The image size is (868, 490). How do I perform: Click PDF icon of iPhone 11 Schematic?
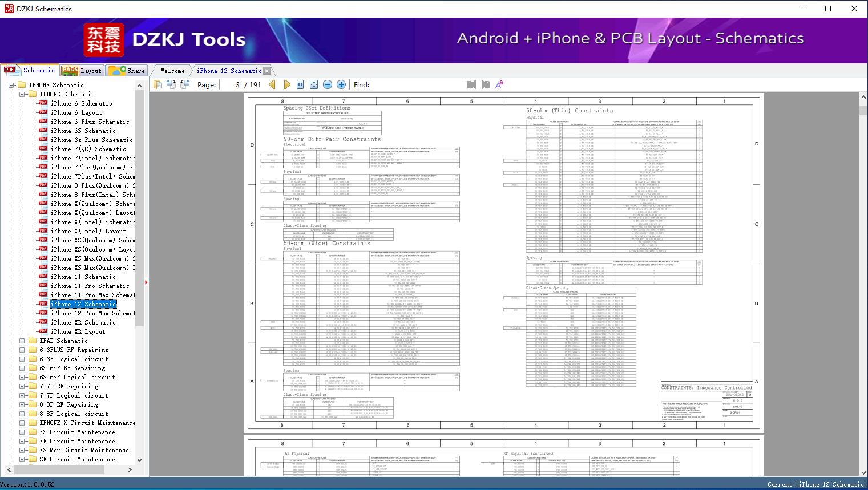43,277
